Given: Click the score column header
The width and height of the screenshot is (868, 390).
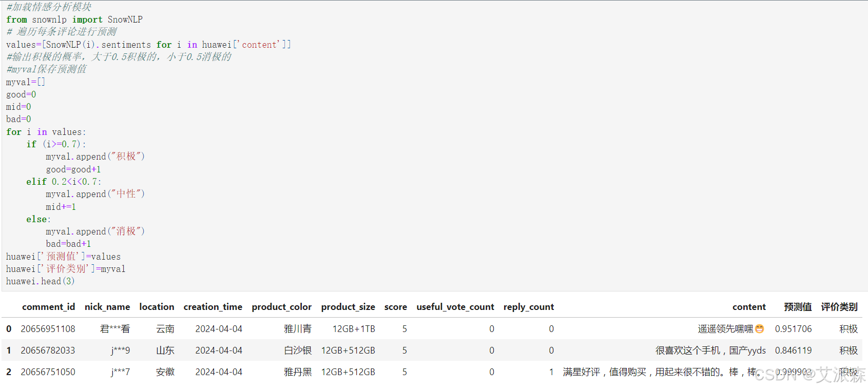Looking at the screenshot, I should tap(396, 307).
